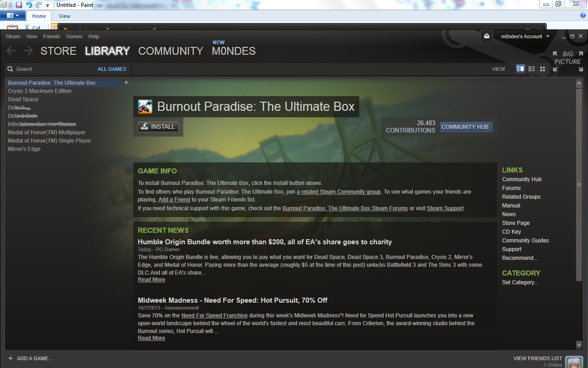Redo using Paint's quick access arrow

tap(39, 5)
